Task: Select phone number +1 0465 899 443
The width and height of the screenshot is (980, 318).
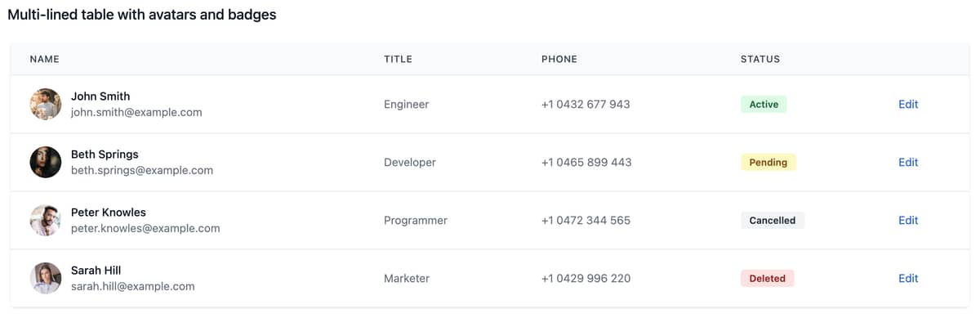Action: 586,162
